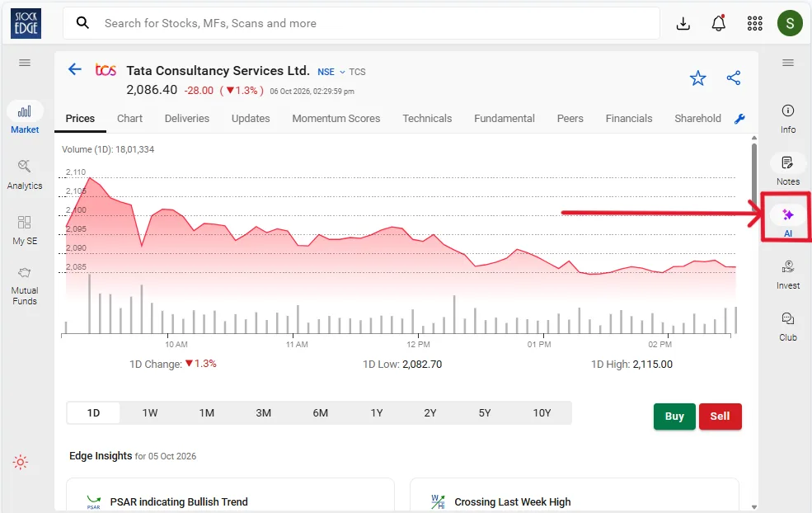Select the 6M time range
Screen dimensions: 812x513
(x=320, y=413)
